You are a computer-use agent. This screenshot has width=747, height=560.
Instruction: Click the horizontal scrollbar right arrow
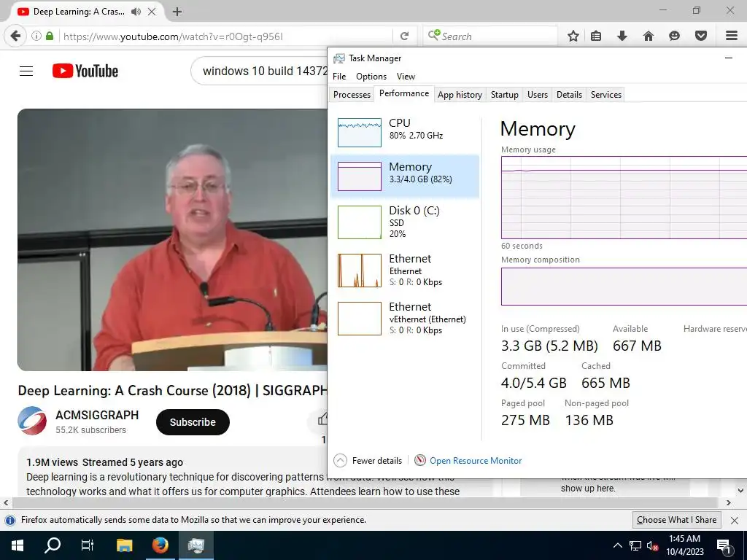[729, 503]
